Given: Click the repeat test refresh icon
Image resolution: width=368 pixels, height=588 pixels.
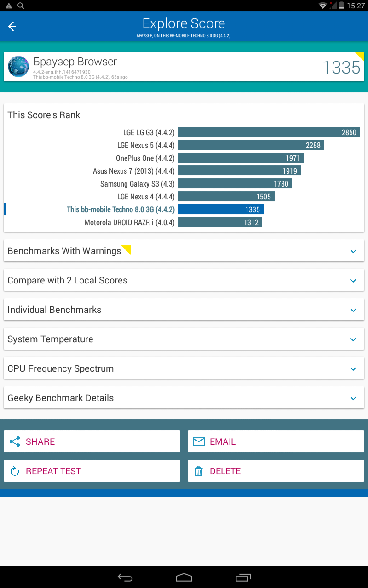Looking at the screenshot, I should point(15,471).
